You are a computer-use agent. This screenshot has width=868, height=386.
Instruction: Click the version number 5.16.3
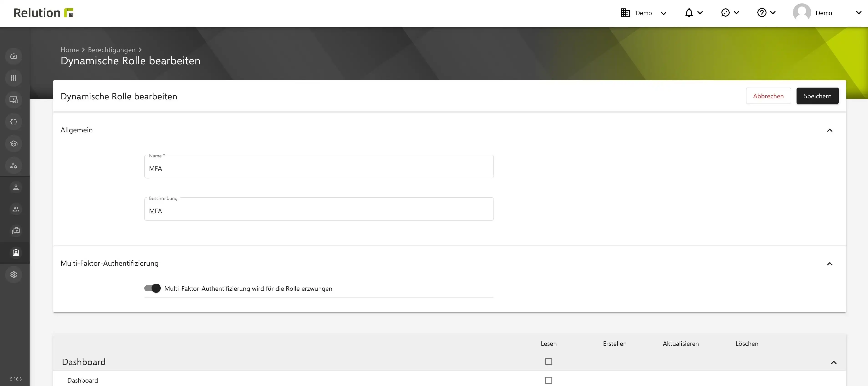pyautogui.click(x=16, y=379)
